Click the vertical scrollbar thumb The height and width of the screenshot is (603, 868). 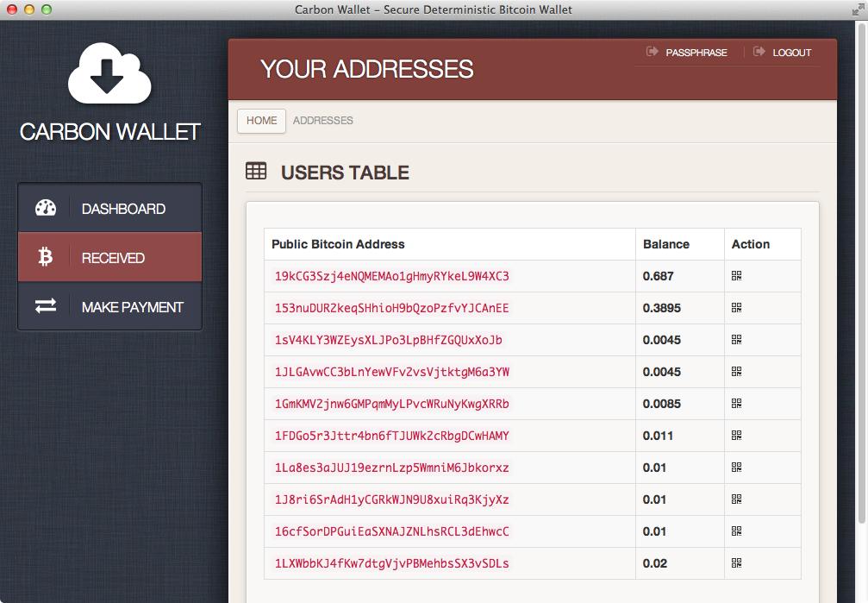861,273
